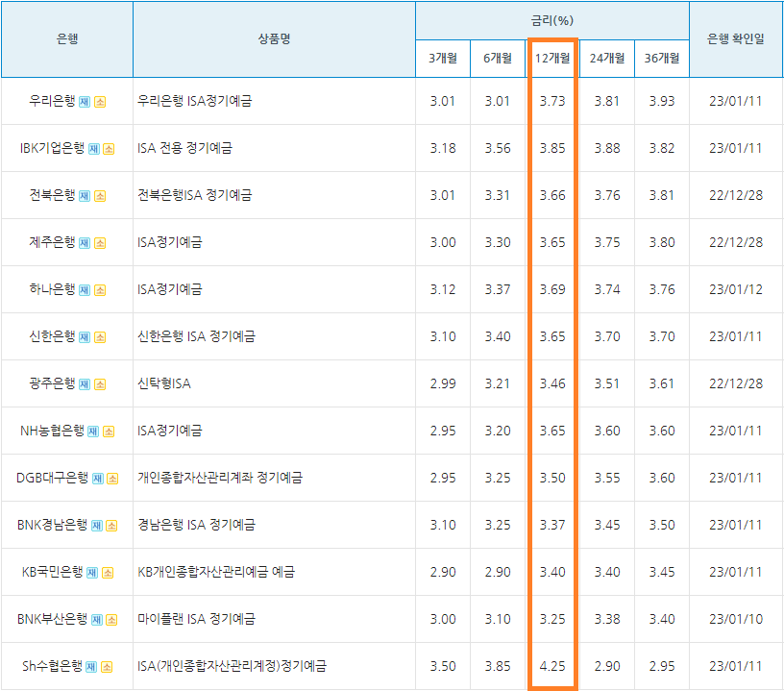Viewport: 784px width, 691px height.
Task: Click the blue 재 badge for DGB대구은행
Action: point(97,479)
